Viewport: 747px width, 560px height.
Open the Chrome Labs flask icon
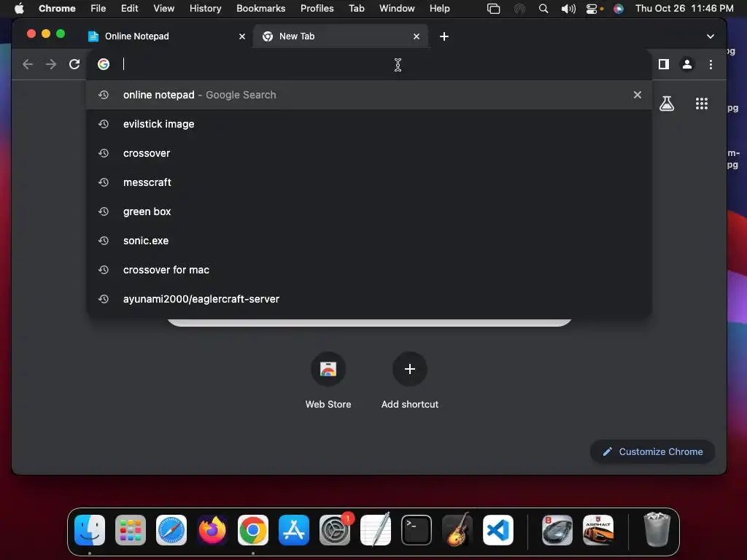pyautogui.click(x=667, y=104)
